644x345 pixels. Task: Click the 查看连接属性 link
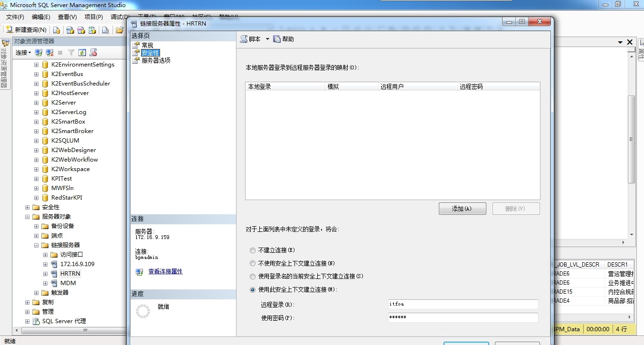tap(165, 271)
